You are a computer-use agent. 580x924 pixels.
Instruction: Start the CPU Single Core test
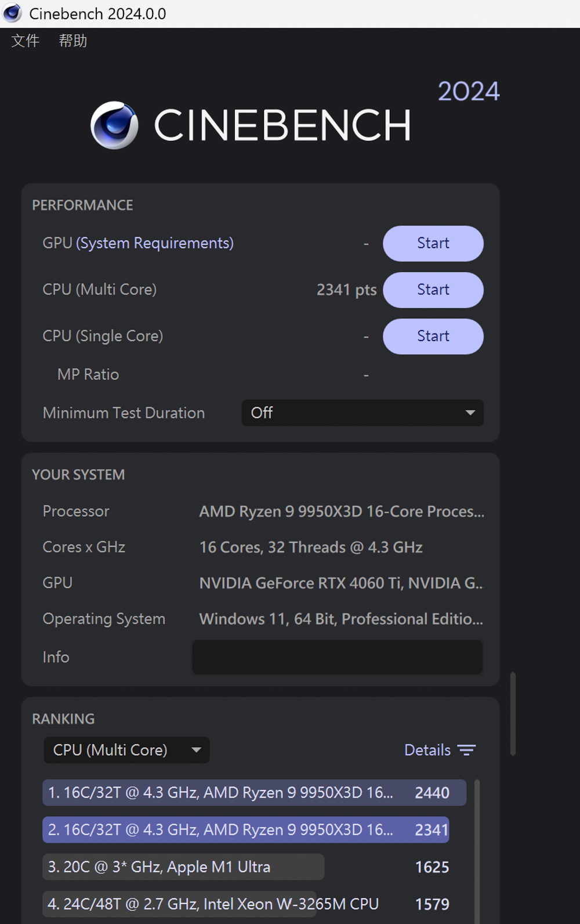(x=433, y=336)
